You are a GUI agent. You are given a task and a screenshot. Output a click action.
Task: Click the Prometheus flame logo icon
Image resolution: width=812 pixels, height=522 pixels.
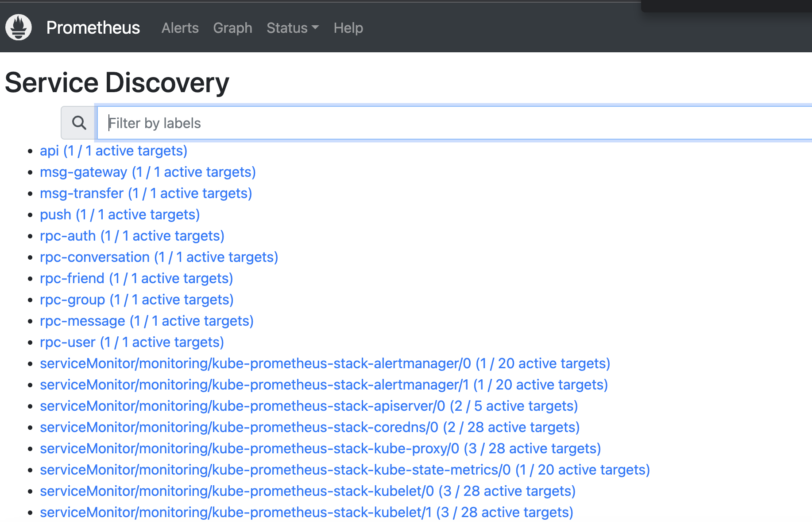click(x=19, y=27)
